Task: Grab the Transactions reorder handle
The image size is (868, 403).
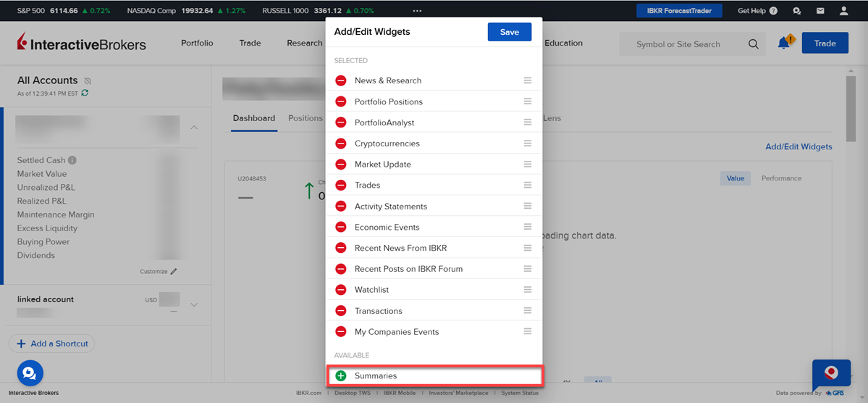Action: (528, 311)
